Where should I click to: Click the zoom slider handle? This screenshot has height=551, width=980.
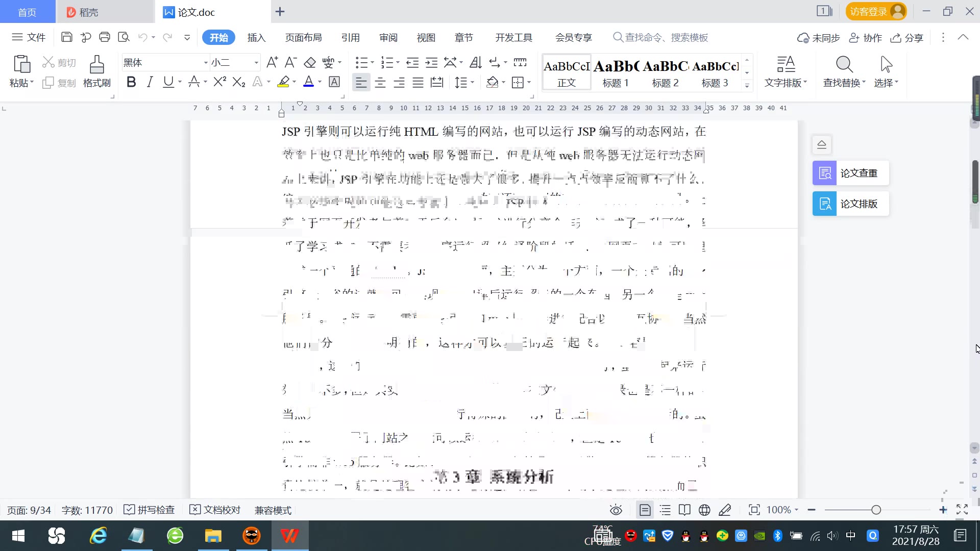tap(876, 510)
